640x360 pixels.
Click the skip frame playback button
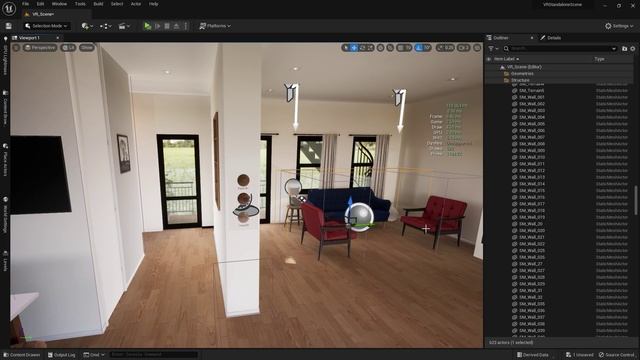(158, 26)
